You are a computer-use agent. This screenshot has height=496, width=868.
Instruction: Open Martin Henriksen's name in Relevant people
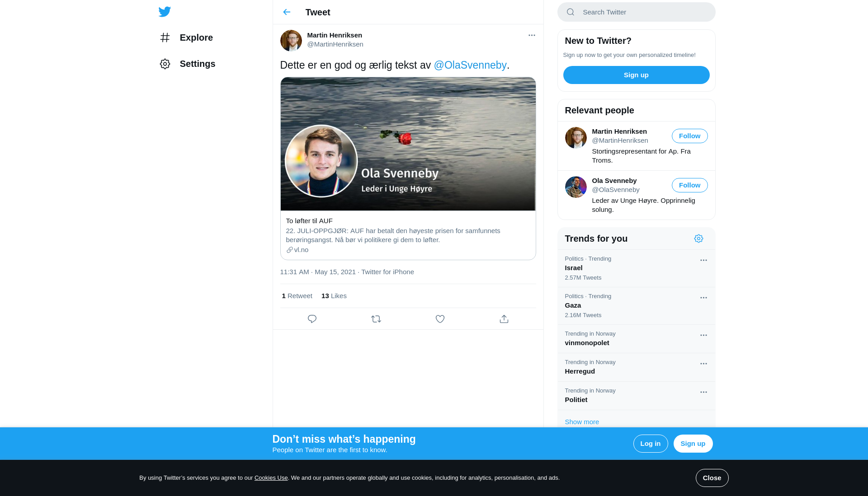pyautogui.click(x=619, y=131)
